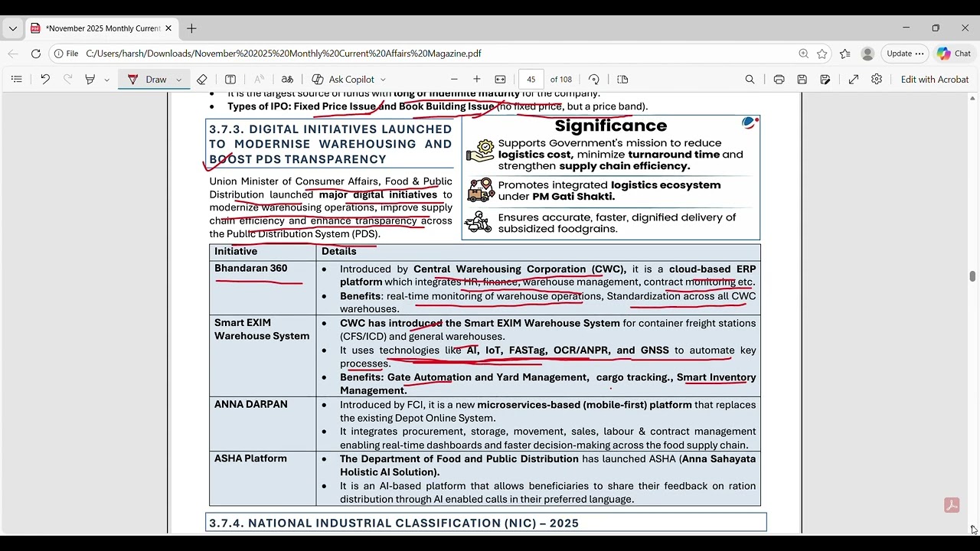Click the 'ASHA Platform' table cell
Image resolution: width=980 pixels, height=551 pixels.
(263, 478)
